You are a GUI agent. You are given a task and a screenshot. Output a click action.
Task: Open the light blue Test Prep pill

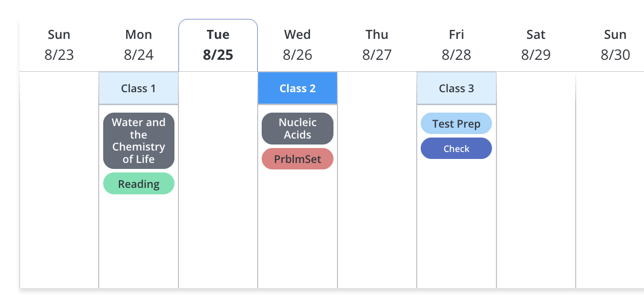click(x=457, y=124)
